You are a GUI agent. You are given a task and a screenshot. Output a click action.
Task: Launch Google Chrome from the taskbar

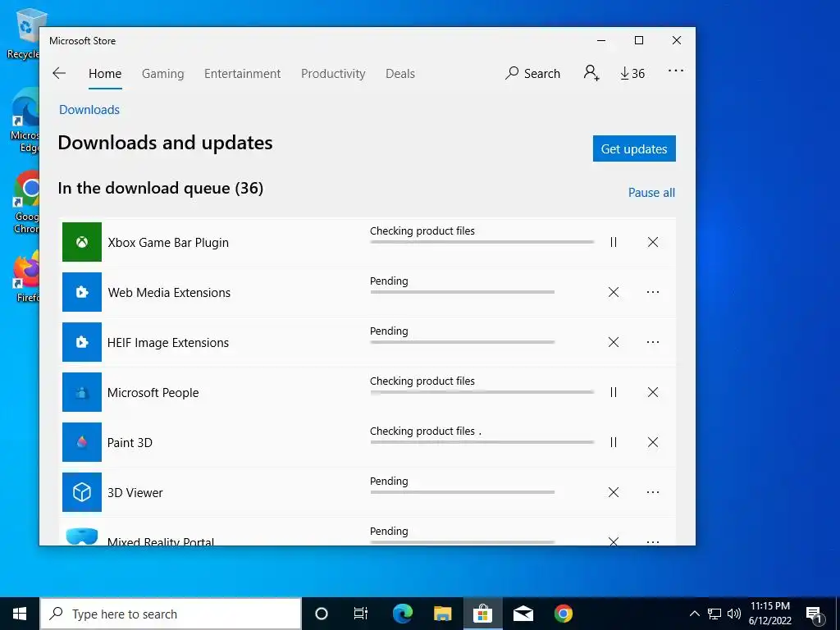[564, 614]
